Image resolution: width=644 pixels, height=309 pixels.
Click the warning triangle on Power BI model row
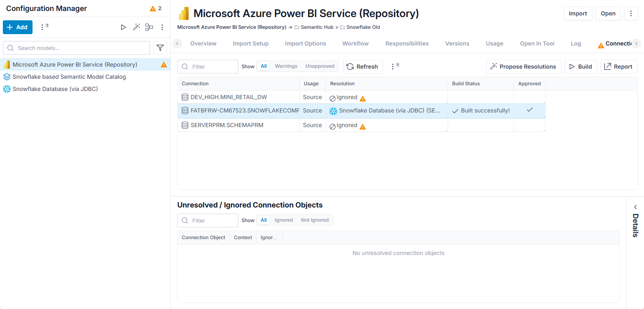(164, 65)
